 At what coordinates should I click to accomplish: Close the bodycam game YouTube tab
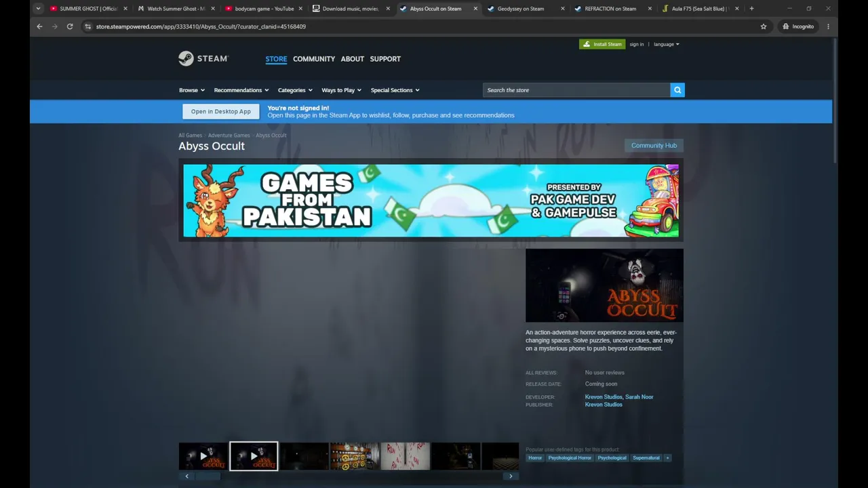point(300,9)
